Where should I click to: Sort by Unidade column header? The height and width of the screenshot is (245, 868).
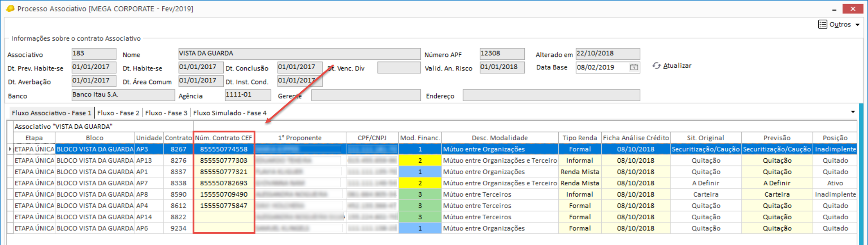149,138
